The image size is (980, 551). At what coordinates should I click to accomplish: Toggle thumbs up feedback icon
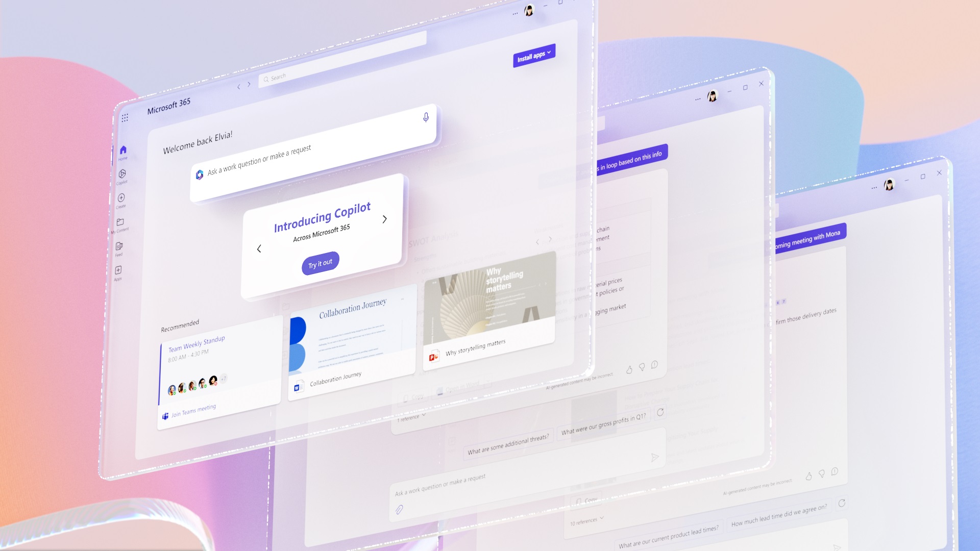tap(627, 367)
